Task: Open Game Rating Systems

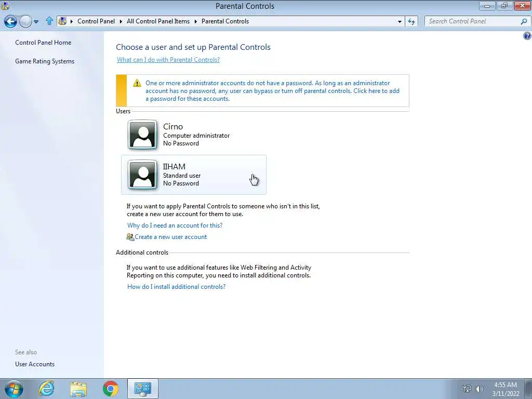Action: click(45, 61)
